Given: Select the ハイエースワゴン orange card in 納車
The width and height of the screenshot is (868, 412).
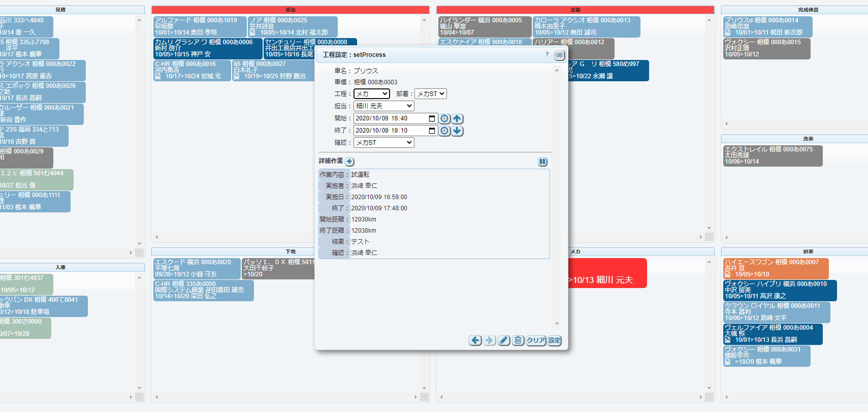Looking at the screenshot, I should pyautogui.click(x=775, y=268).
